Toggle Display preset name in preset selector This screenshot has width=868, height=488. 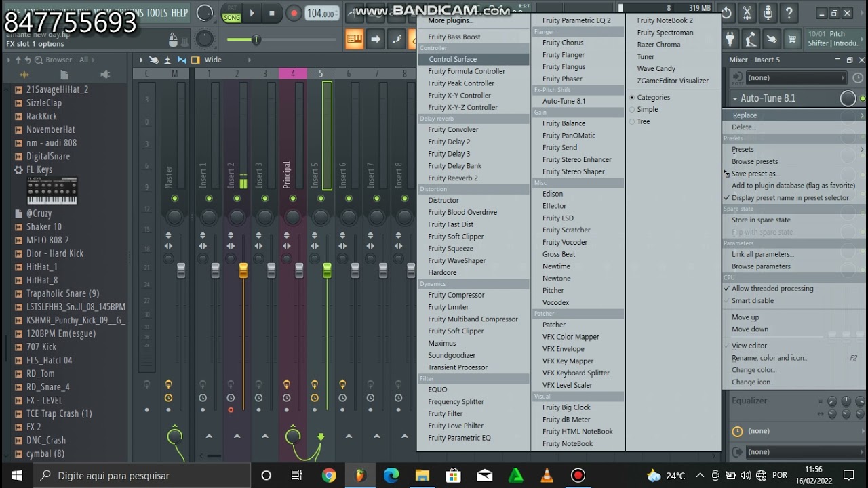[x=790, y=198]
